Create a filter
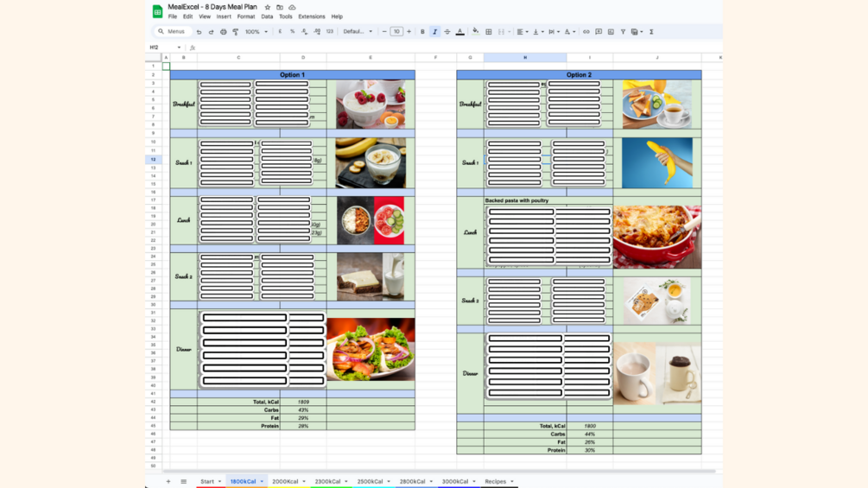The width and height of the screenshot is (868, 488). tap(623, 32)
